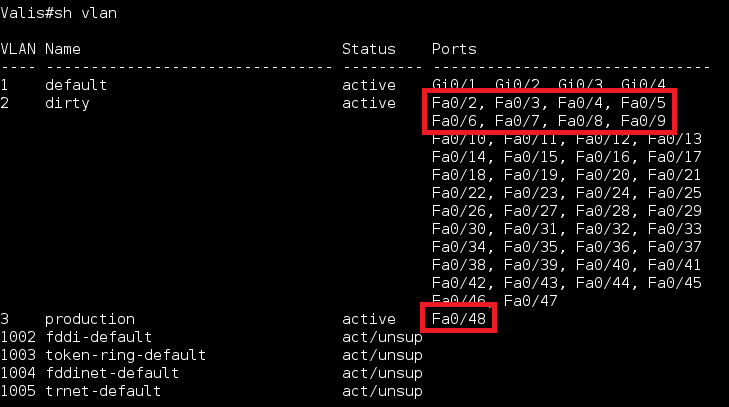Click the Name column header
Image resolution: width=729 pixels, height=407 pixels.
click(63, 48)
